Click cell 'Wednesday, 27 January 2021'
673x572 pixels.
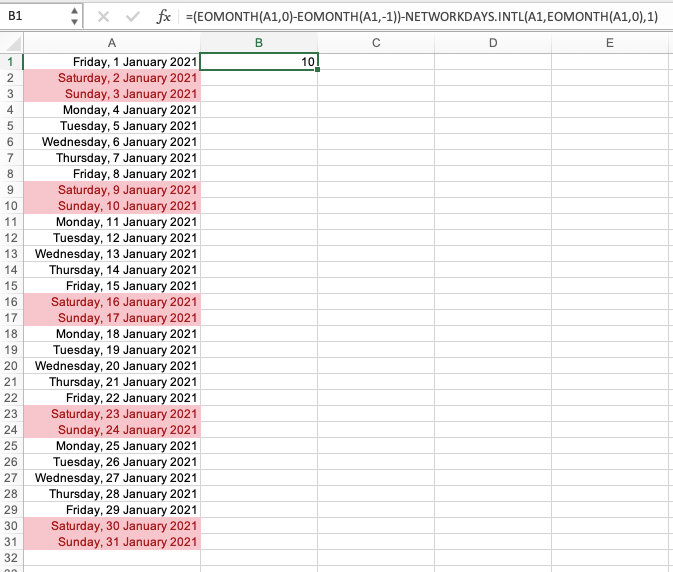point(112,478)
